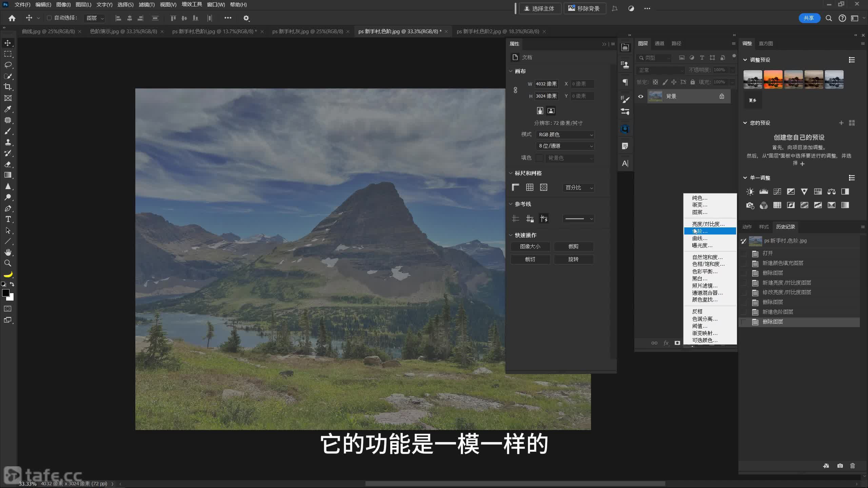Screen dimensions: 868x488
Task: Switch to the 通道 tab
Action: click(x=659, y=43)
